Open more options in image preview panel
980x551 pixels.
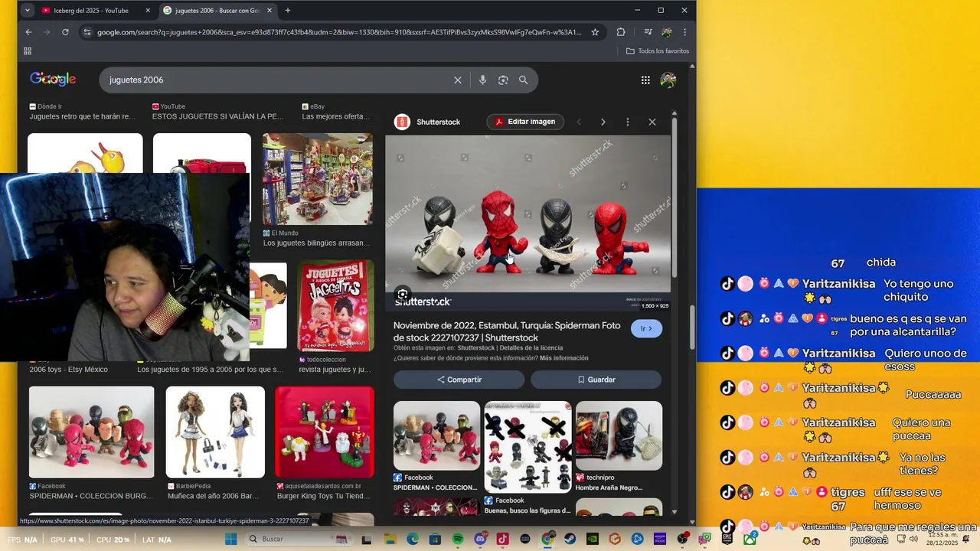click(628, 122)
